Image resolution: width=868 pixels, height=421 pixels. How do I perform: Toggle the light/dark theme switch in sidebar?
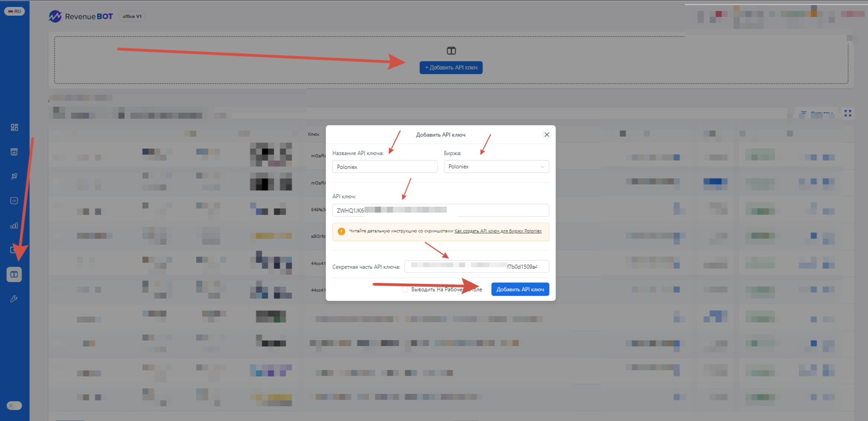click(x=14, y=406)
